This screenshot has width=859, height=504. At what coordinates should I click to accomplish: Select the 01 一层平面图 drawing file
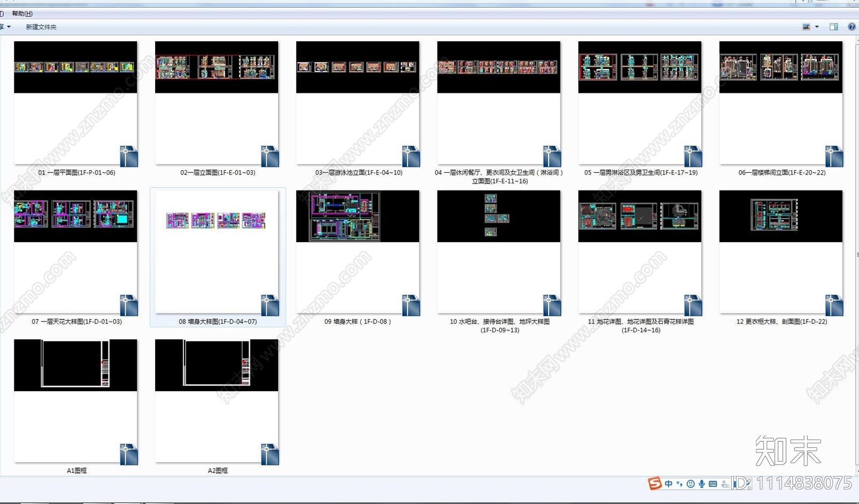[x=76, y=103]
